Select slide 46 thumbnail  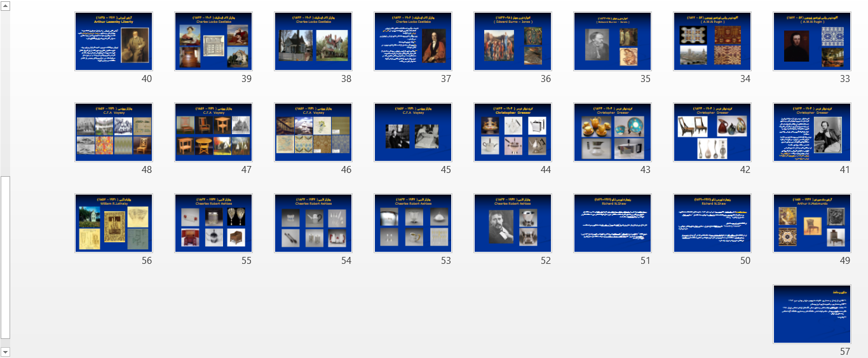[x=313, y=132]
